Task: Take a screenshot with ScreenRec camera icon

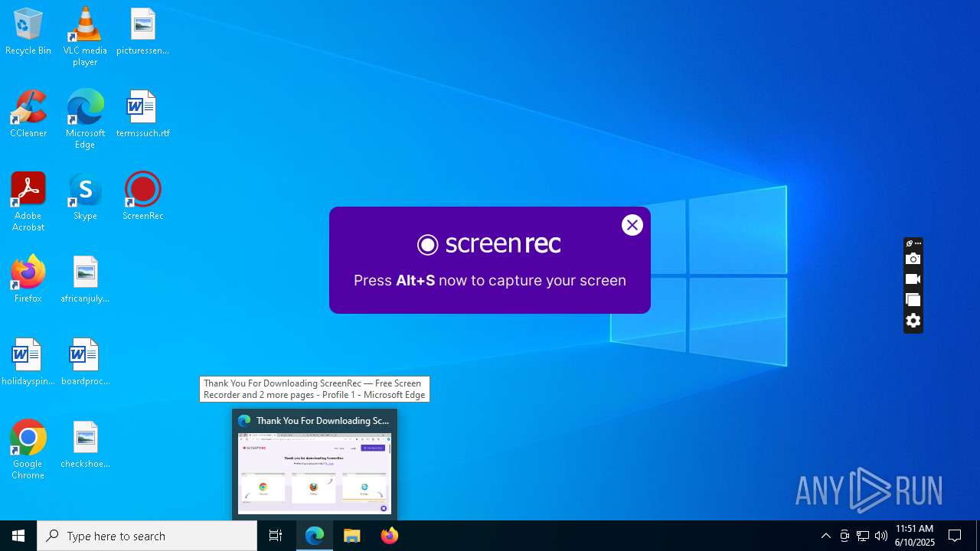Action: 913,259
